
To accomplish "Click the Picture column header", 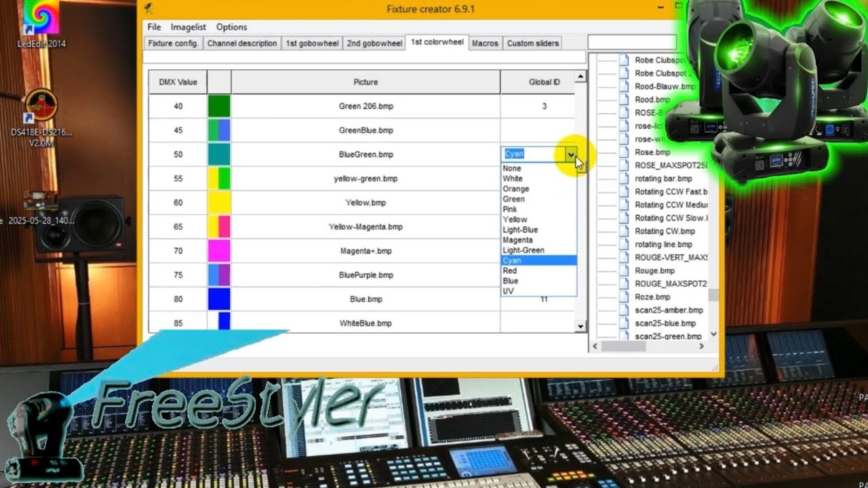I will [366, 82].
